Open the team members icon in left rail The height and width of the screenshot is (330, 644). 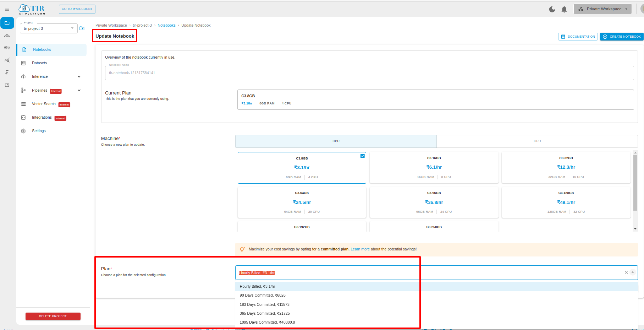click(7, 36)
